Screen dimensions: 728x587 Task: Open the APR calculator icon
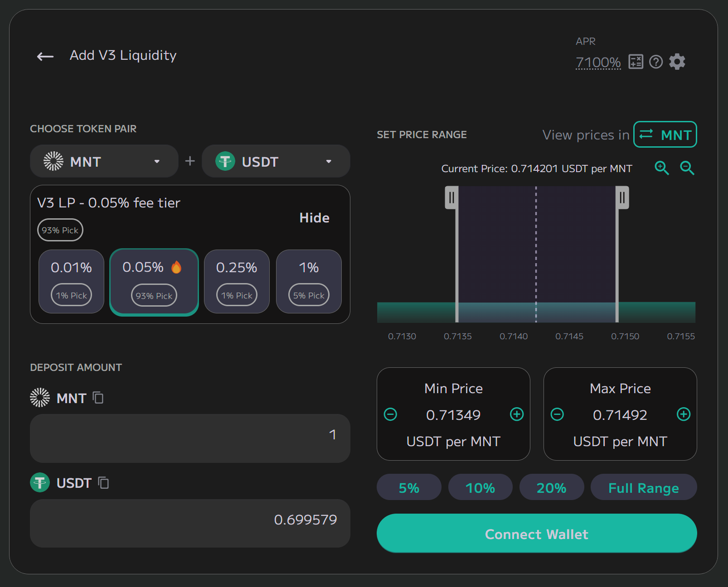pyautogui.click(x=636, y=62)
